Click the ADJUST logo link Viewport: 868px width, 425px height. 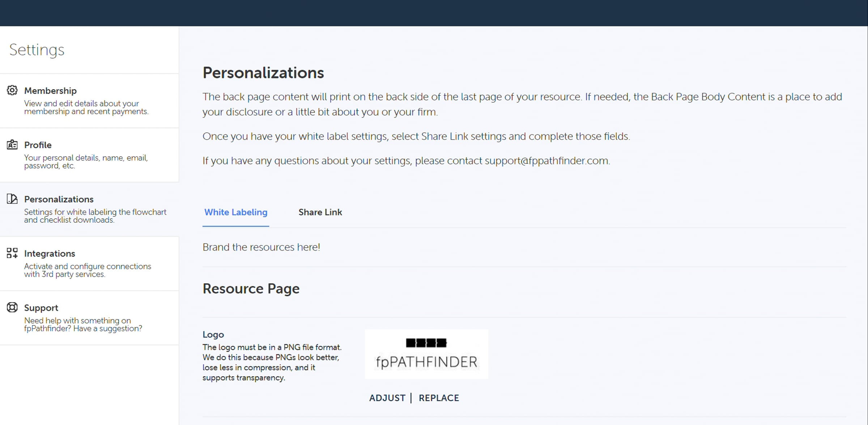pos(387,398)
